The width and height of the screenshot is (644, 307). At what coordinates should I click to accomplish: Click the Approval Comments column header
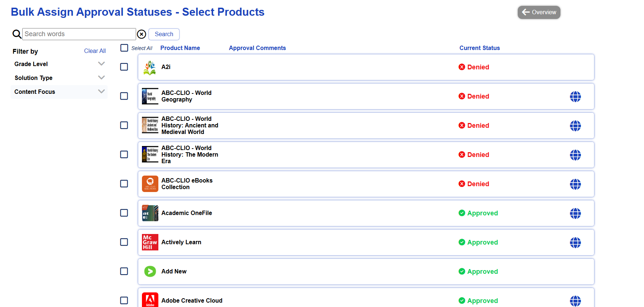[x=257, y=48]
